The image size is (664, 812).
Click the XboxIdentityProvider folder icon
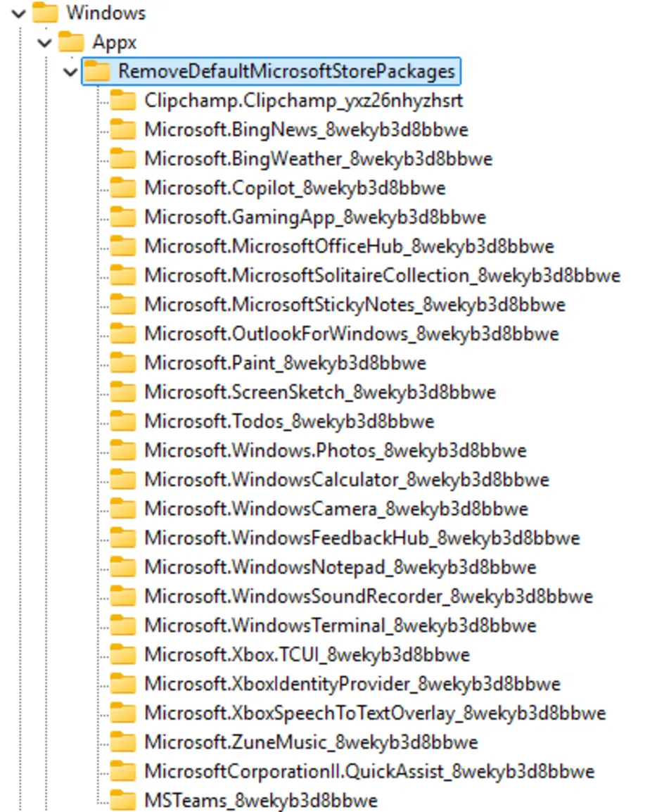click(x=122, y=683)
